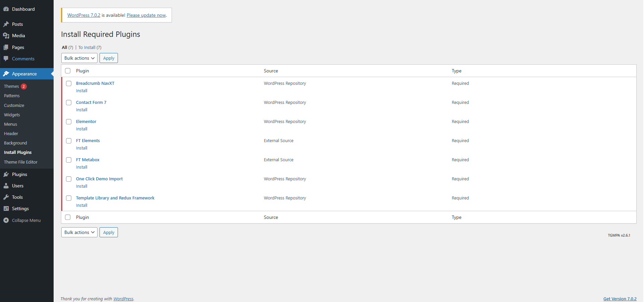Open the Themes submenu item
Screen dimensions: 644x302
point(11,86)
